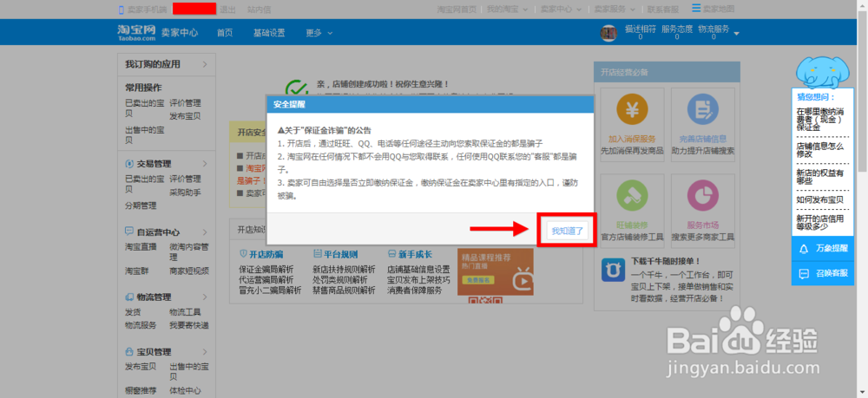
Task: Click the blue 完善店铺信息 document icon
Action: coord(703,110)
